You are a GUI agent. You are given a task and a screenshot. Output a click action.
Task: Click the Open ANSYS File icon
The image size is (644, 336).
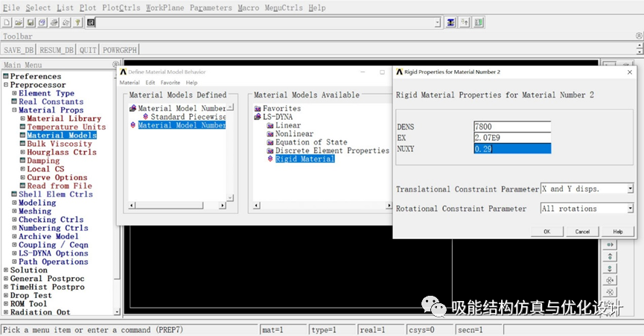coord(19,22)
